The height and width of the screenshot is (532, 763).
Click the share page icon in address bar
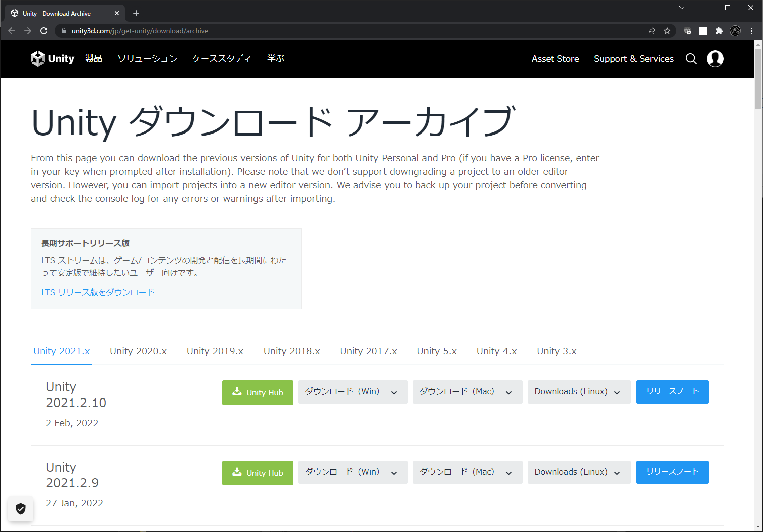pos(651,31)
